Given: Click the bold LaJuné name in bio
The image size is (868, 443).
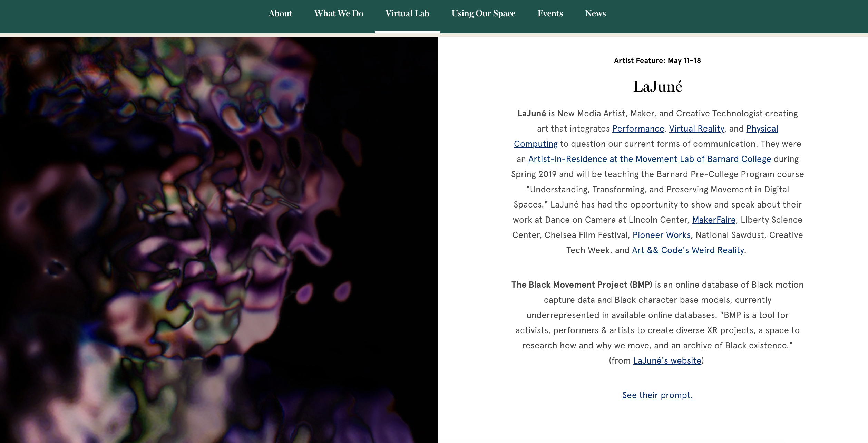Looking at the screenshot, I should coord(531,114).
